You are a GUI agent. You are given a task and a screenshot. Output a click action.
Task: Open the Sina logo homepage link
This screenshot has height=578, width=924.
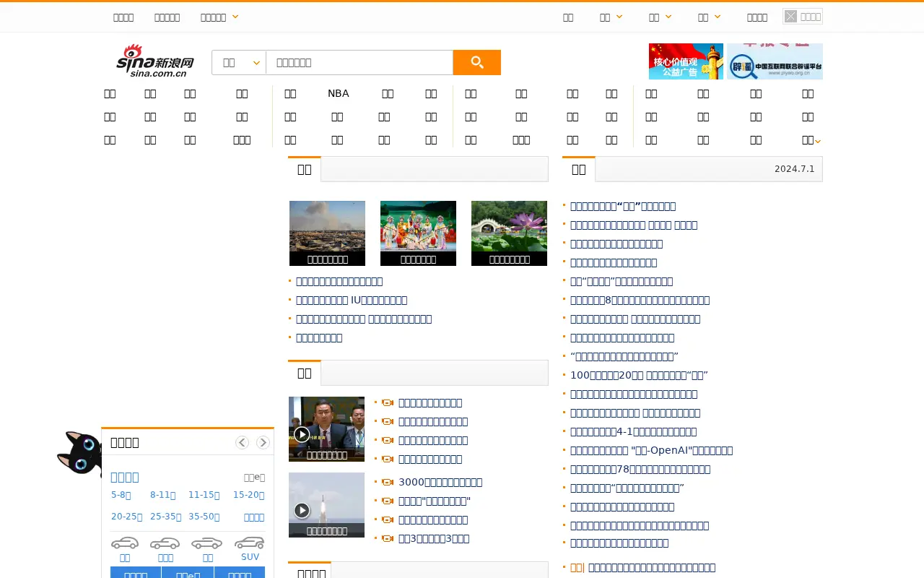[155, 61]
